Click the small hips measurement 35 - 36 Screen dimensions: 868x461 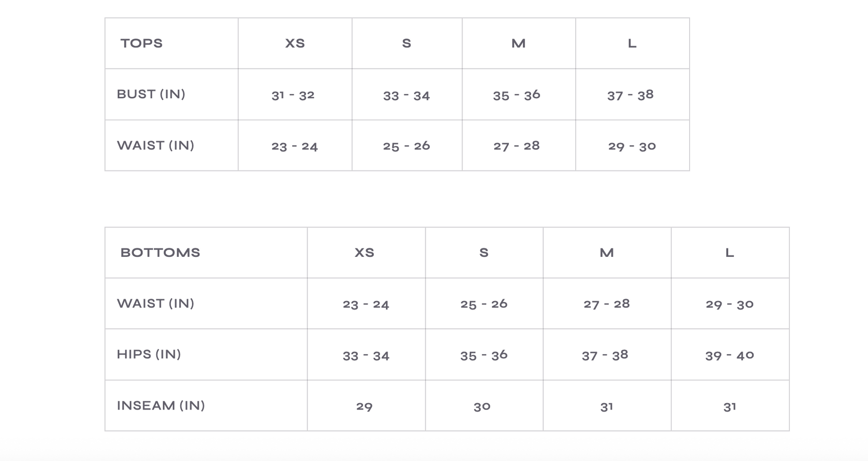tap(484, 356)
